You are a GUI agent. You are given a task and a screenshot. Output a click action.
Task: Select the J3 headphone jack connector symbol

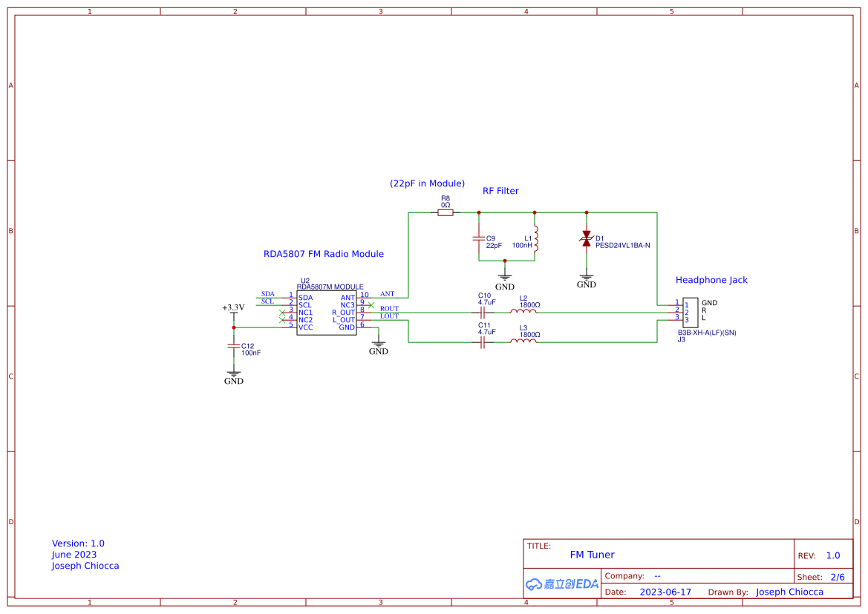tap(690, 311)
